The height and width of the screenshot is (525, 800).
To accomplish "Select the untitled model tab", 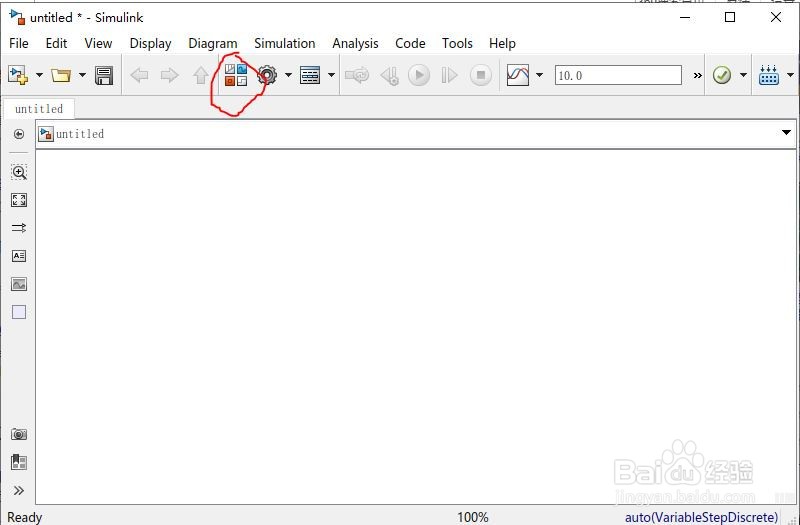I will pos(39,109).
